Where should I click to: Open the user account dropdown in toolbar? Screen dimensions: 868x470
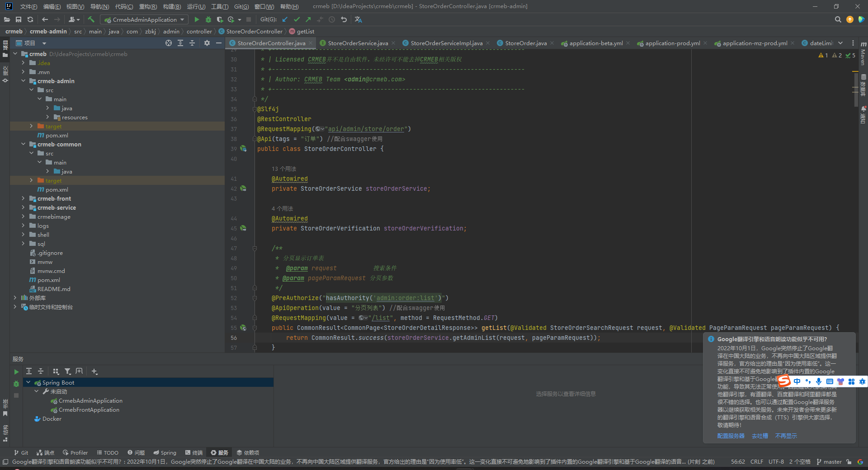click(x=74, y=19)
